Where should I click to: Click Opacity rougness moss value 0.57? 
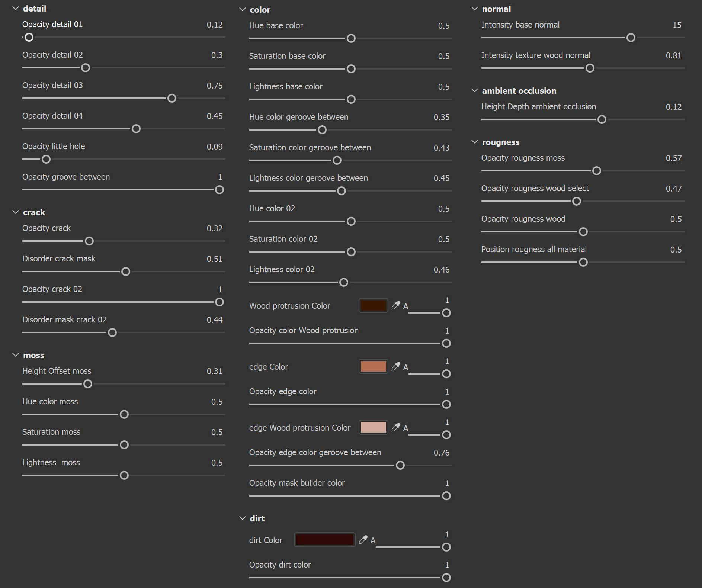674,158
